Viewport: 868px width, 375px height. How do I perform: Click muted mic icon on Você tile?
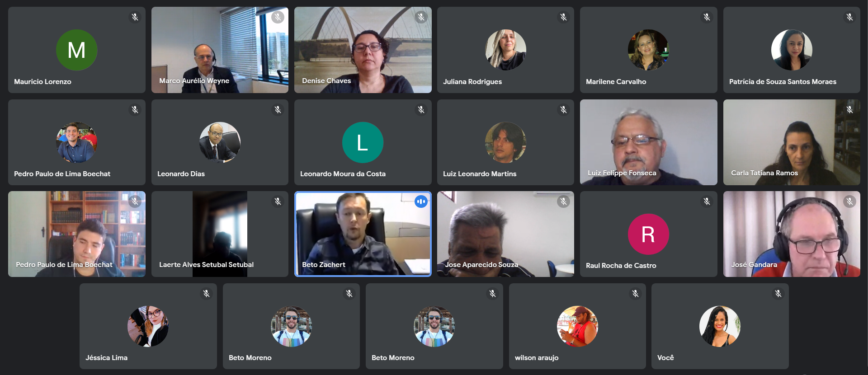778,294
